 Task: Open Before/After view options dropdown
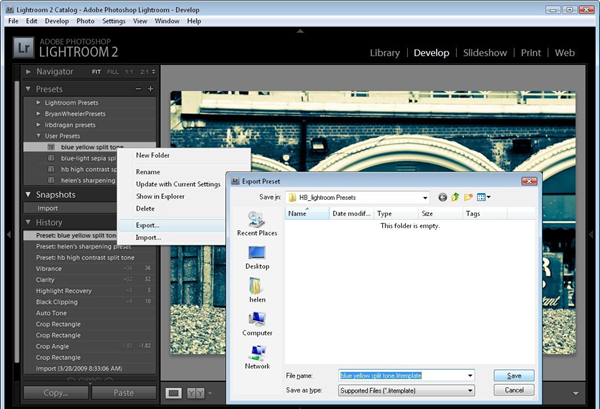point(210,393)
